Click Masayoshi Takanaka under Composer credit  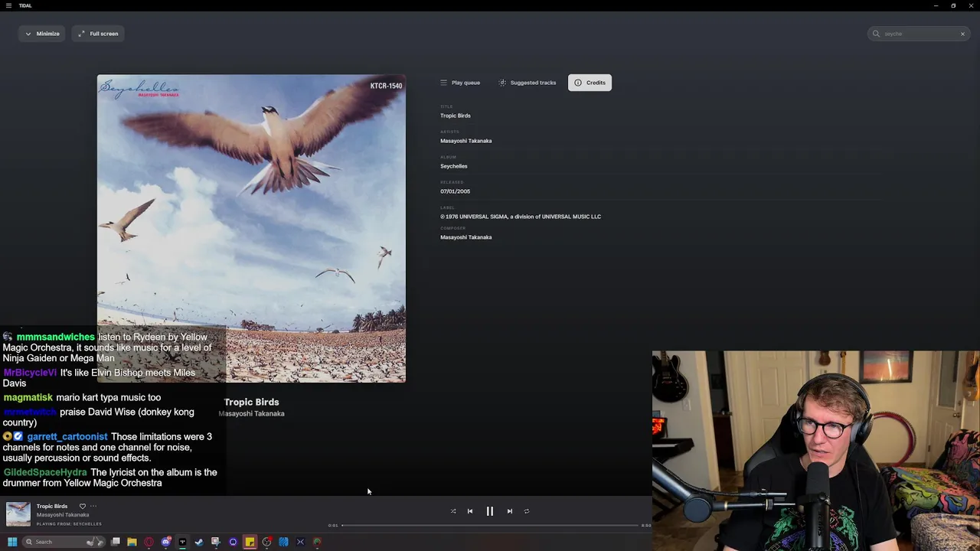click(x=465, y=237)
